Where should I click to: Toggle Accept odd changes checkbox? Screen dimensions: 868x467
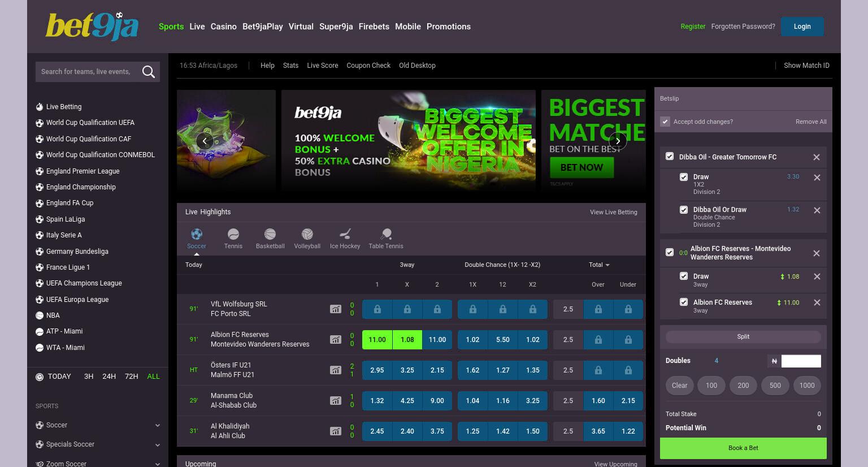[665, 122]
